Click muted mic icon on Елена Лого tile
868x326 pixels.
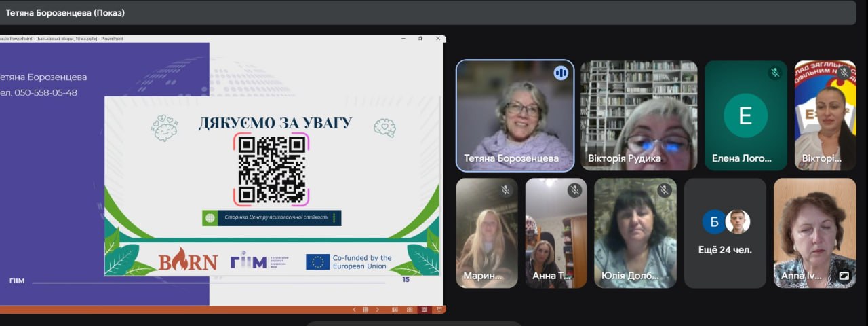[x=774, y=73]
